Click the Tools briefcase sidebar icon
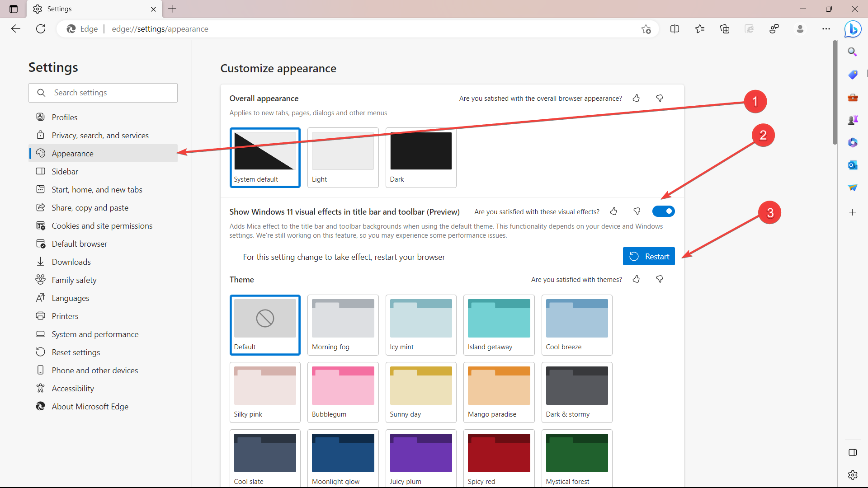868x488 pixels. tap(853, 97)
